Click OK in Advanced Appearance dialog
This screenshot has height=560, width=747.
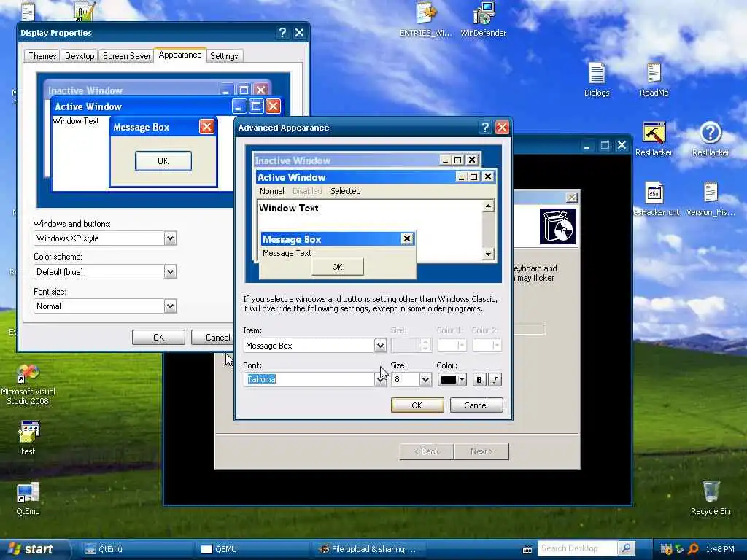[x=417, y=405]
